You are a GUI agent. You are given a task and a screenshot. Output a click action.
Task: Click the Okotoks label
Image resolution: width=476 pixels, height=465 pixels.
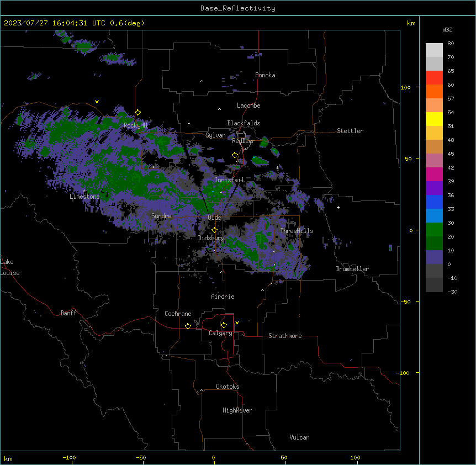point(228,387)
